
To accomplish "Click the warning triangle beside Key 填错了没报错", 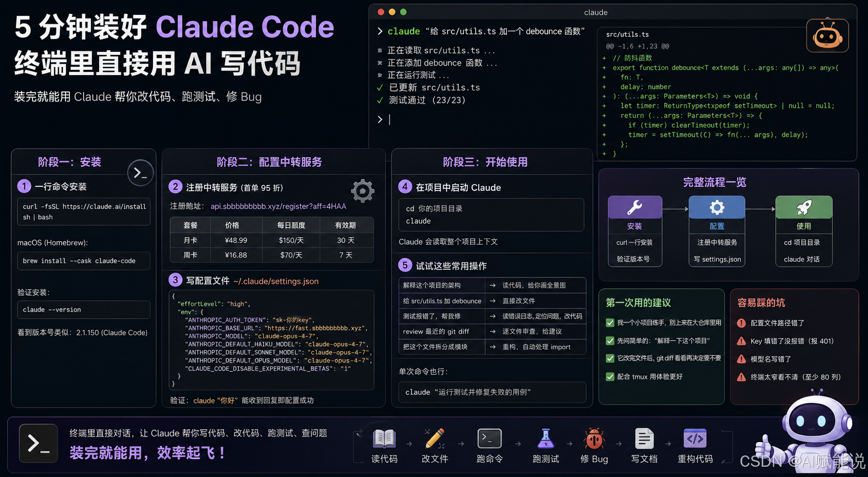I will [741, 341].
